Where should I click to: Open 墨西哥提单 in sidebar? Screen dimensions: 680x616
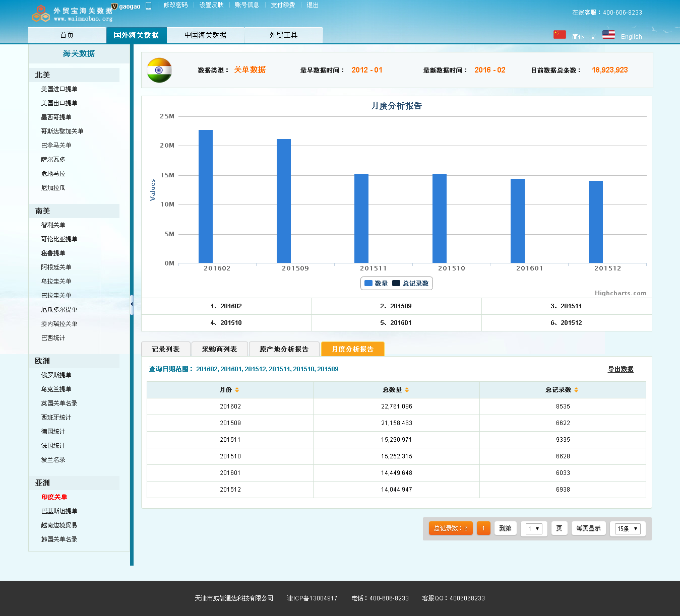(x=56, y=117)
